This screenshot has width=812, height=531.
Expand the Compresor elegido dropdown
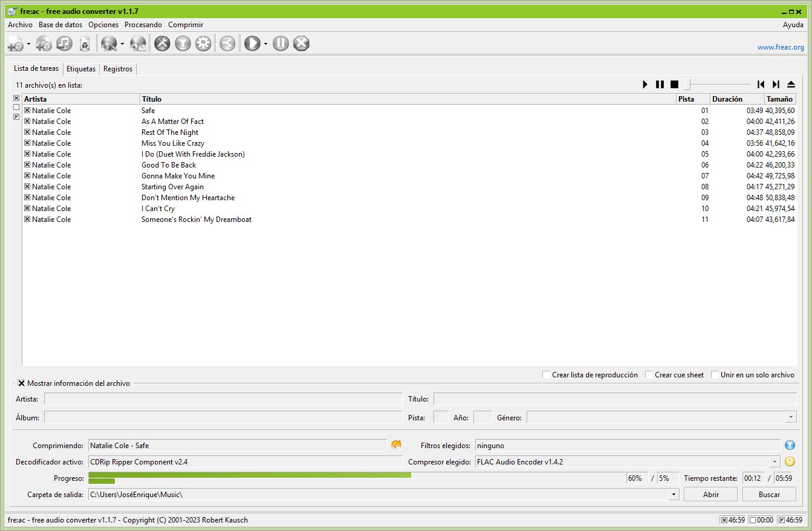(775, 462)
